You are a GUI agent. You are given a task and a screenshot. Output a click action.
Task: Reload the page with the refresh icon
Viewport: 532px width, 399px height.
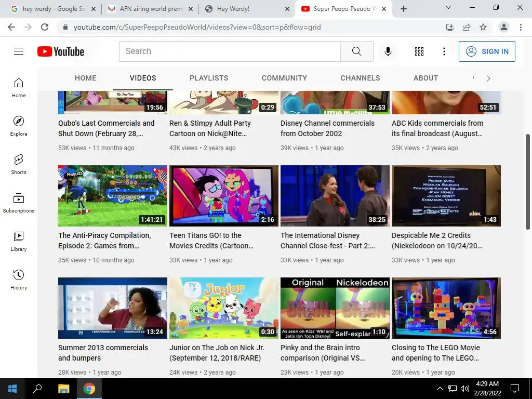pyautogui.click(x=45, y=27)
